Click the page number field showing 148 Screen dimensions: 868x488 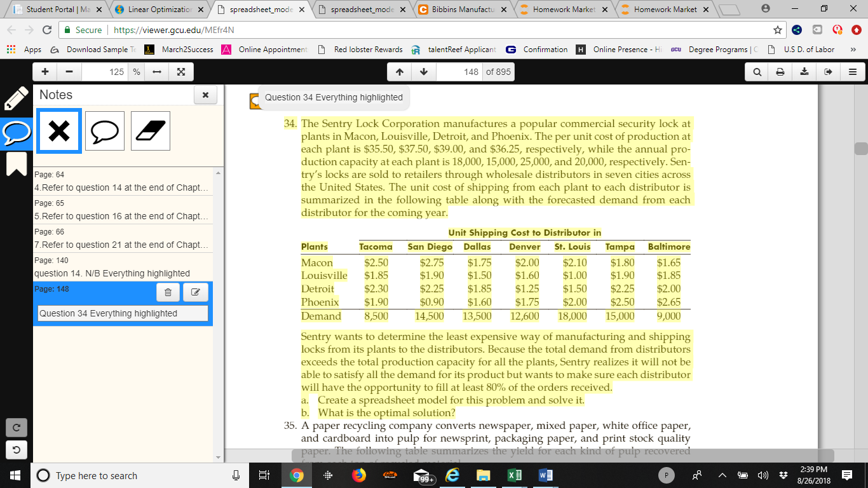tap(459, 72)
